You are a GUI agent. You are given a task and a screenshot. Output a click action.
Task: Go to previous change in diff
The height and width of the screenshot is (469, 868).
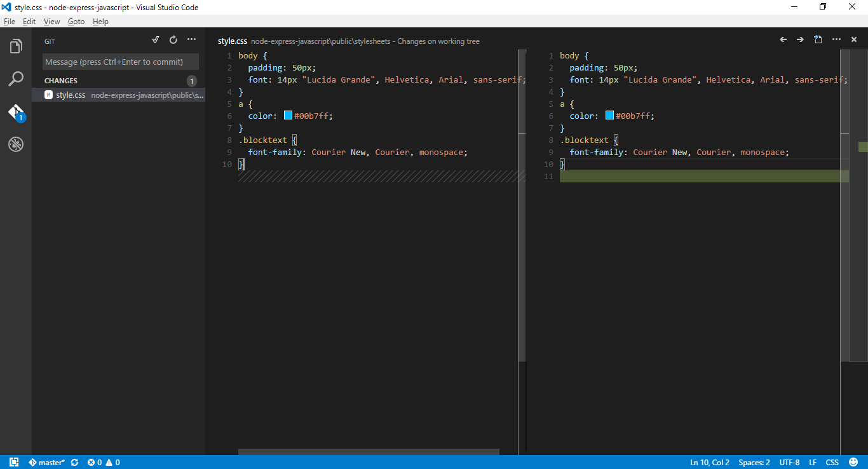pos(783,40)
